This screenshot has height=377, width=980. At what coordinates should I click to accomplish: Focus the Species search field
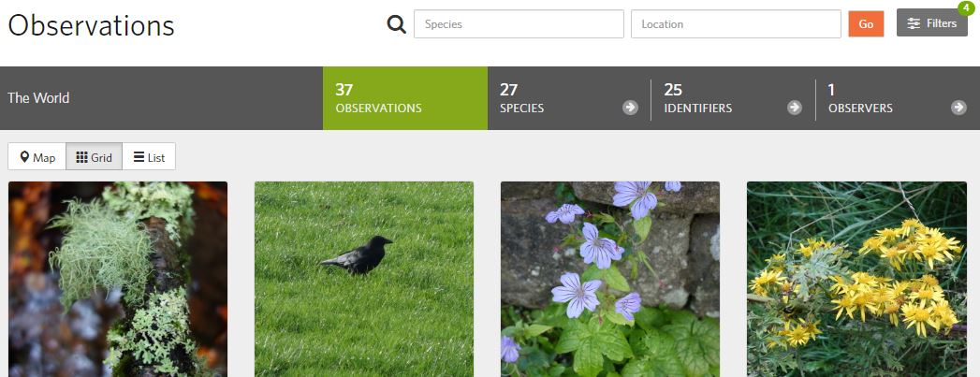[x=519, y=23]
